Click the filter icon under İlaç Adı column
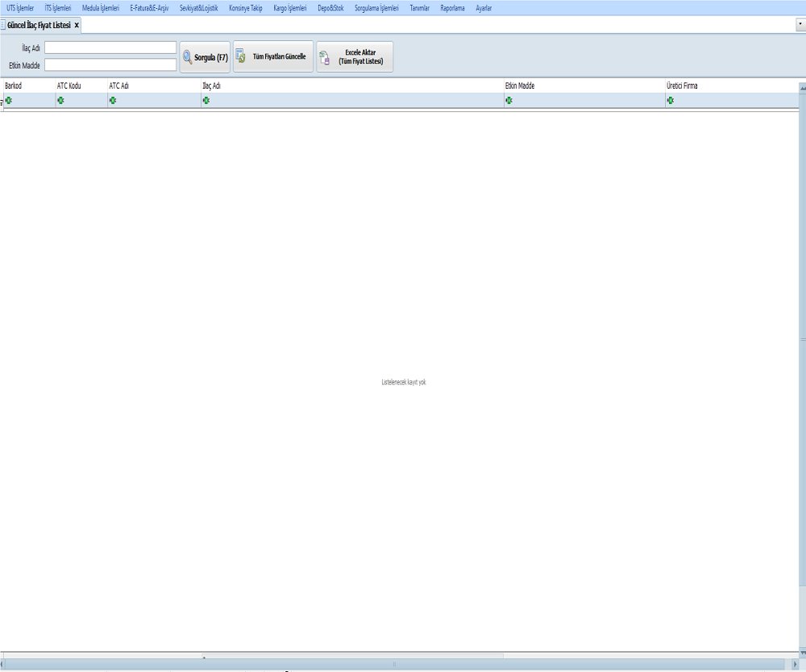806x672 pixels. coord(206,101)
